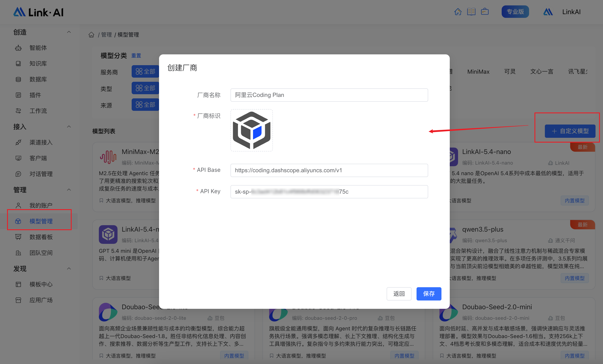This screenshot has width=603, height=364.
Task: Go to 数据库 in the sidebar
Action: tap(38, 79)
